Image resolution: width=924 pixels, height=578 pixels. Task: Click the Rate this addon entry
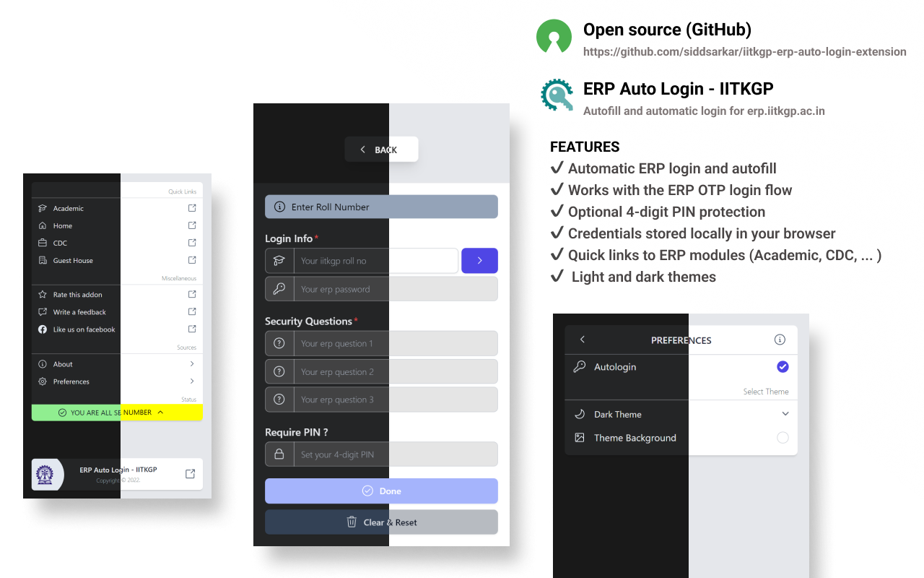pos(117,295)
